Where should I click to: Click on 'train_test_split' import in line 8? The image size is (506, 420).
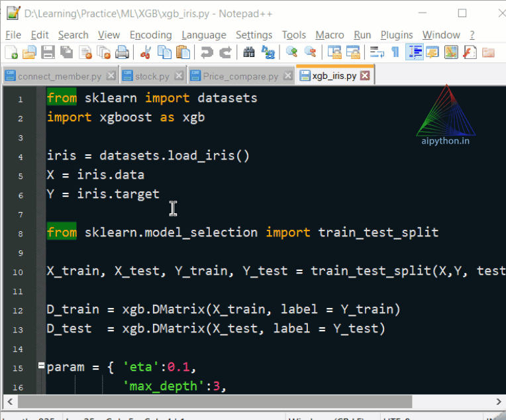pos(378,233)
